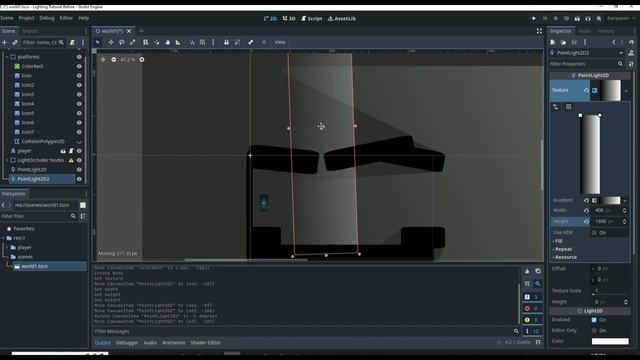640x360 pixels.
Task: Toggle visibility of Icon4 node
Action: (79, 104)
